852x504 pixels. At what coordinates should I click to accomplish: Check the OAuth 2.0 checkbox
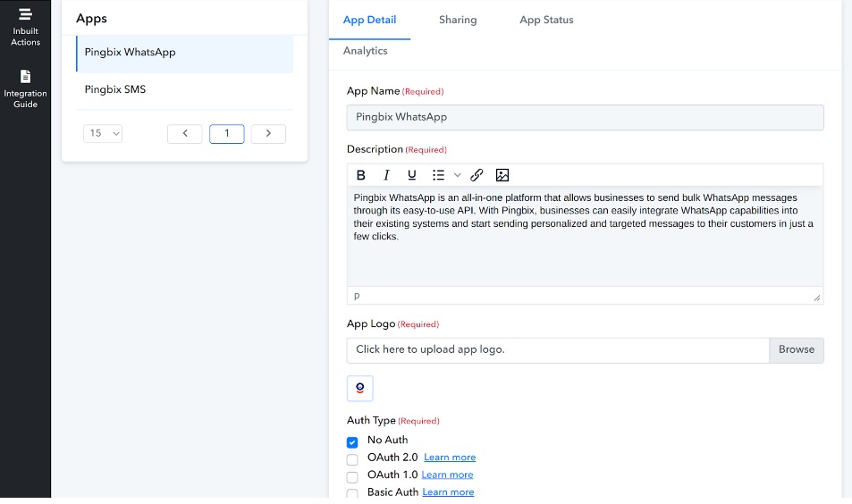(x=352, y=459)
